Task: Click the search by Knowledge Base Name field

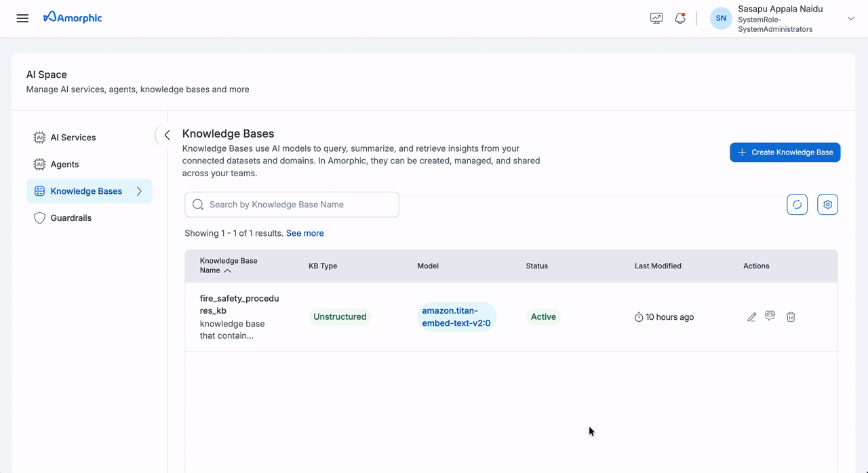Action: pyautogui.click(x=292, y=204)
